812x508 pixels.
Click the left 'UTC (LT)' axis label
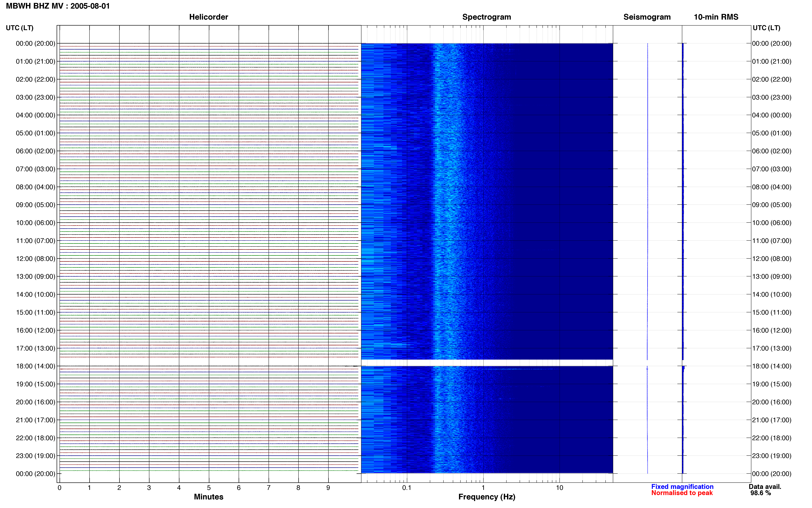click(20, 28)
